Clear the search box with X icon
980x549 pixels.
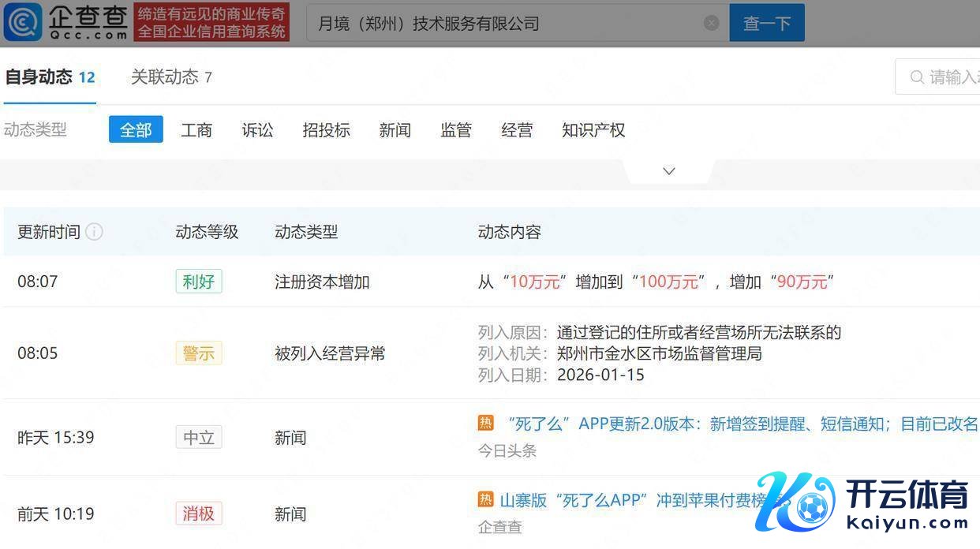click(x=711, y=23)
